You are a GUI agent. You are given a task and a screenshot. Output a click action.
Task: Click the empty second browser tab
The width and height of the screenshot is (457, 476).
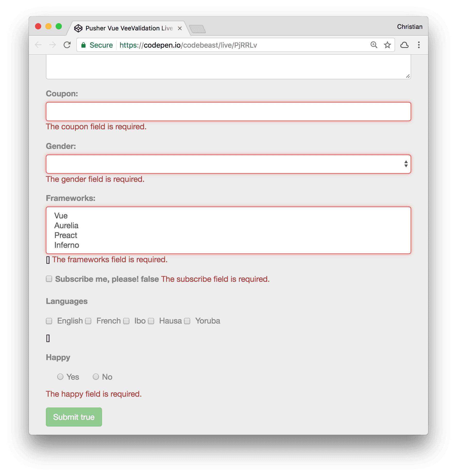coord(197,29)
